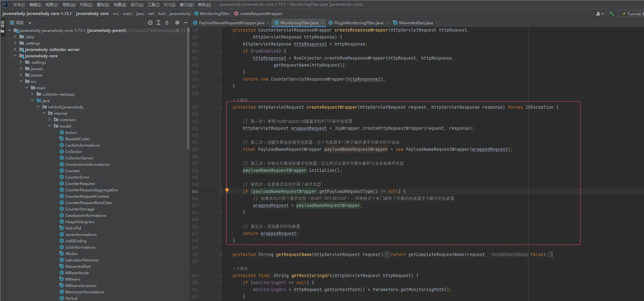Expand the javamelody-collector-server module

[15, 49]
